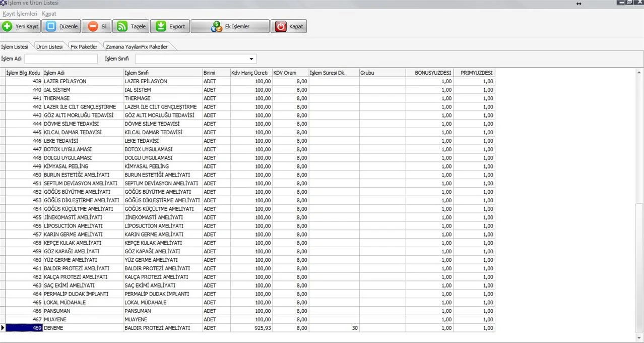Sort by İşlem Bilg.Kodu column header
The image size is (644, 343).
click(24, 73)
